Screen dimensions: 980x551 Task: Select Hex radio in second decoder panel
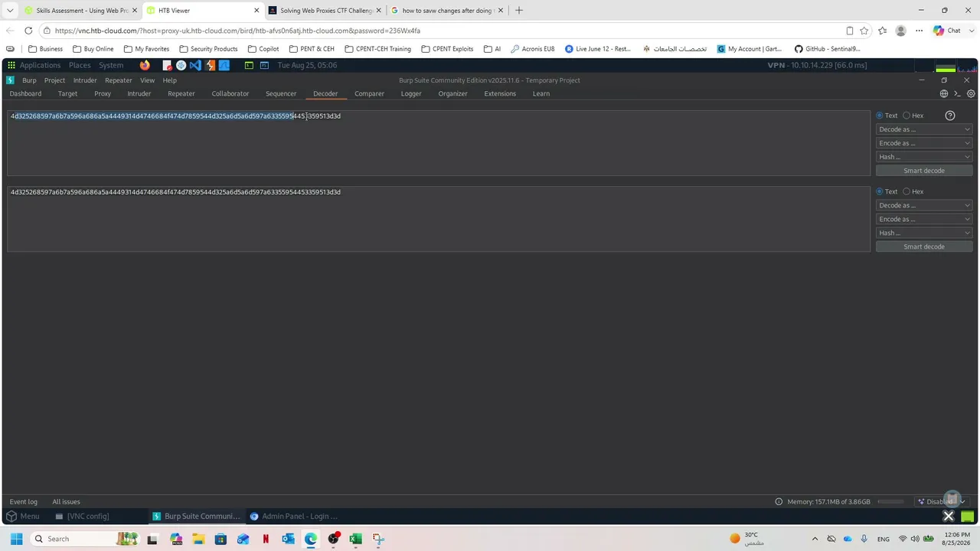906,191
